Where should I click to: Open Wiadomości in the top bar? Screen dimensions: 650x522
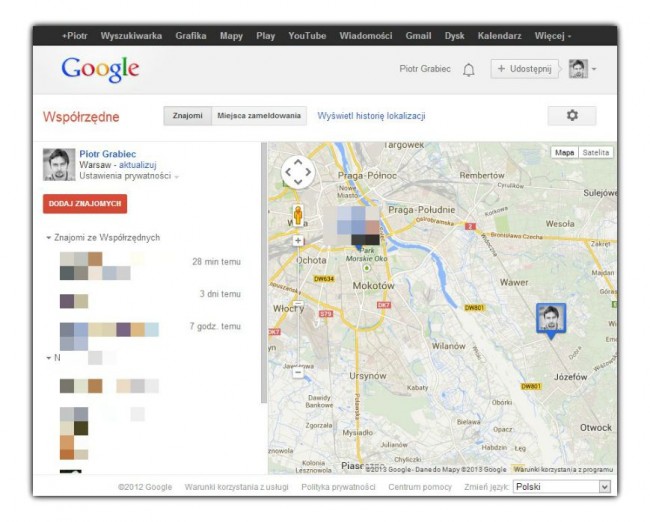366,36
